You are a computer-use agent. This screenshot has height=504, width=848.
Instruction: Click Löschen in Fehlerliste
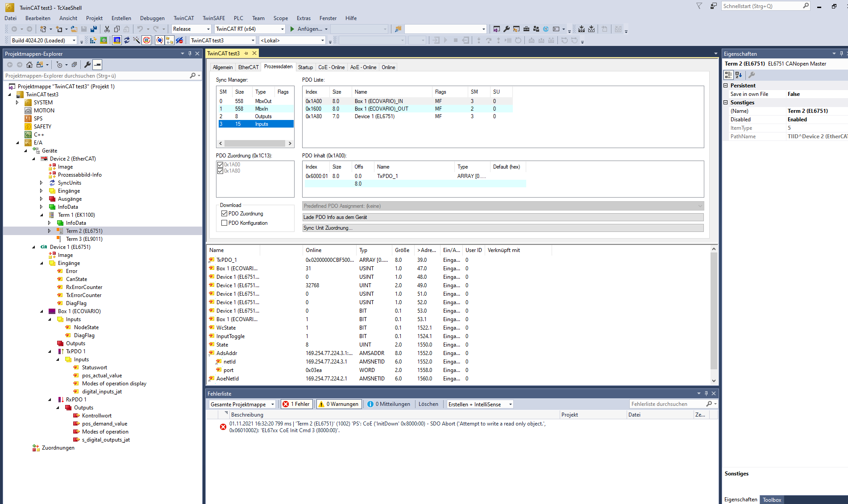(x=428, y=404)
